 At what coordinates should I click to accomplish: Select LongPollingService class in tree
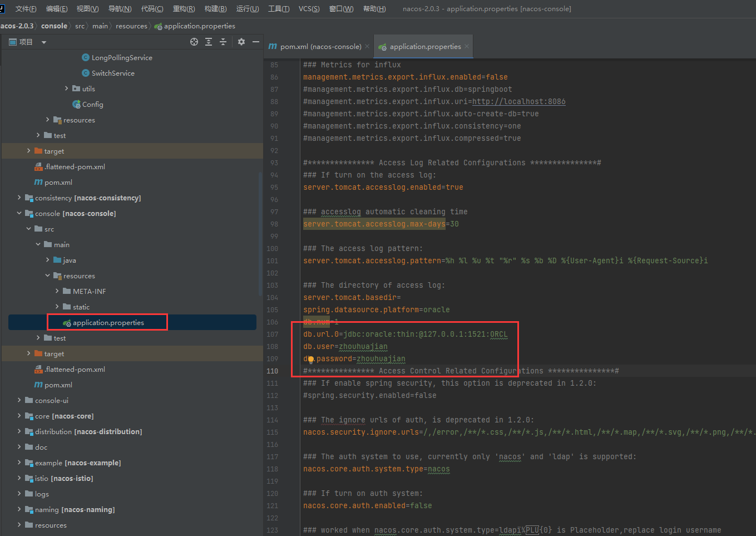pos(122,57)
